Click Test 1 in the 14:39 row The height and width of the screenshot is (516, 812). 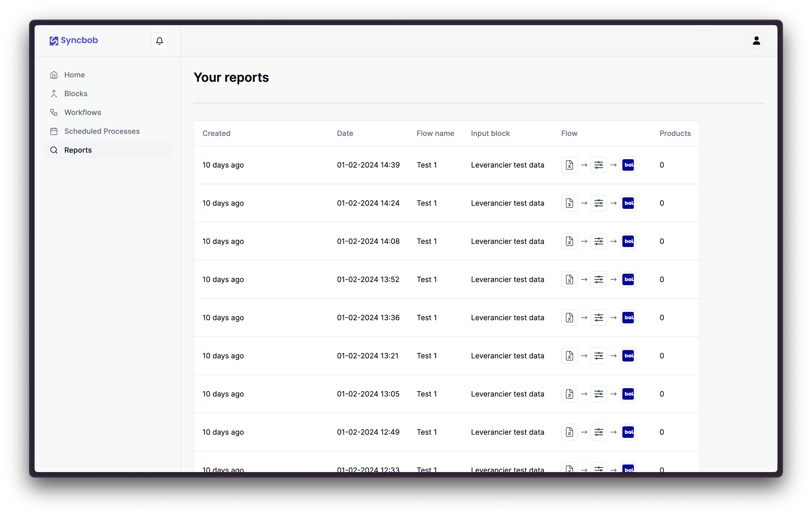(x=427, y=165)
